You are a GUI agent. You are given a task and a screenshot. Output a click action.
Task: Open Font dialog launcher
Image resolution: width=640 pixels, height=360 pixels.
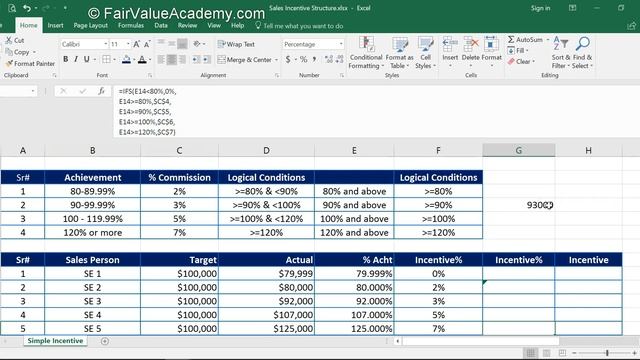150,76
